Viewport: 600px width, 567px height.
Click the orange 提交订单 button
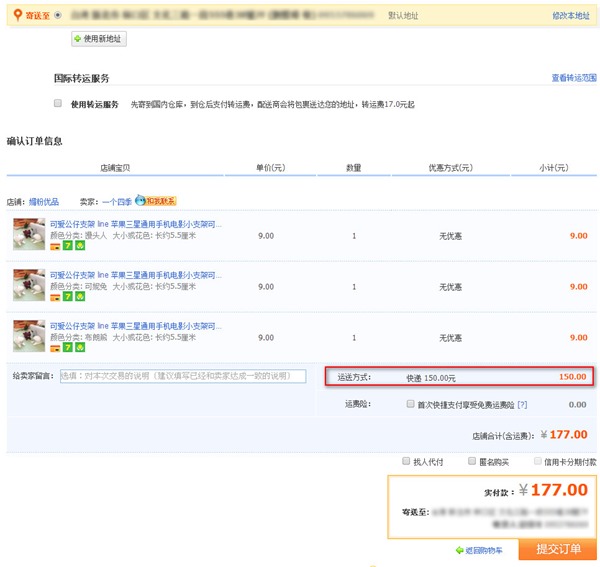558,549
